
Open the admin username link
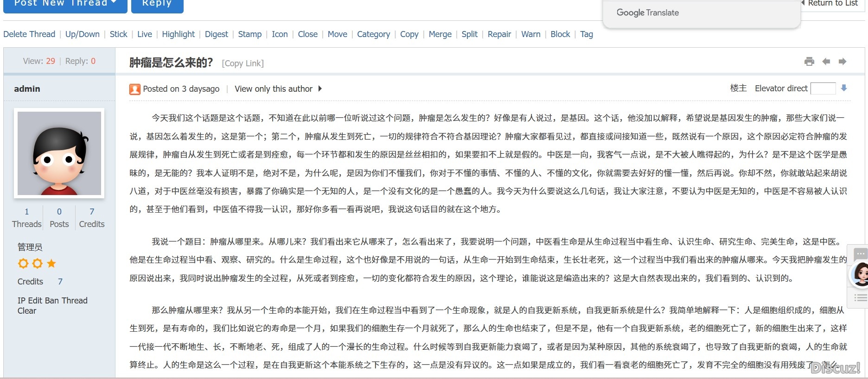27,88
